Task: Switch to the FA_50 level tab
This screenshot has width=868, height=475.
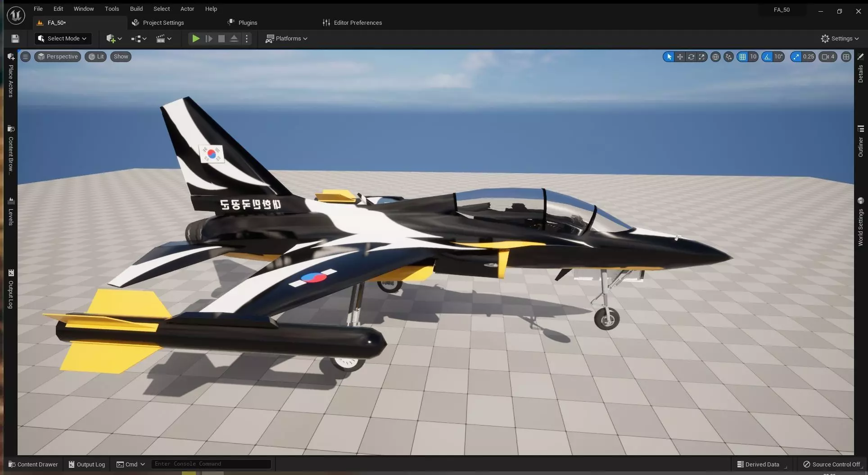Action: (79, 22)
